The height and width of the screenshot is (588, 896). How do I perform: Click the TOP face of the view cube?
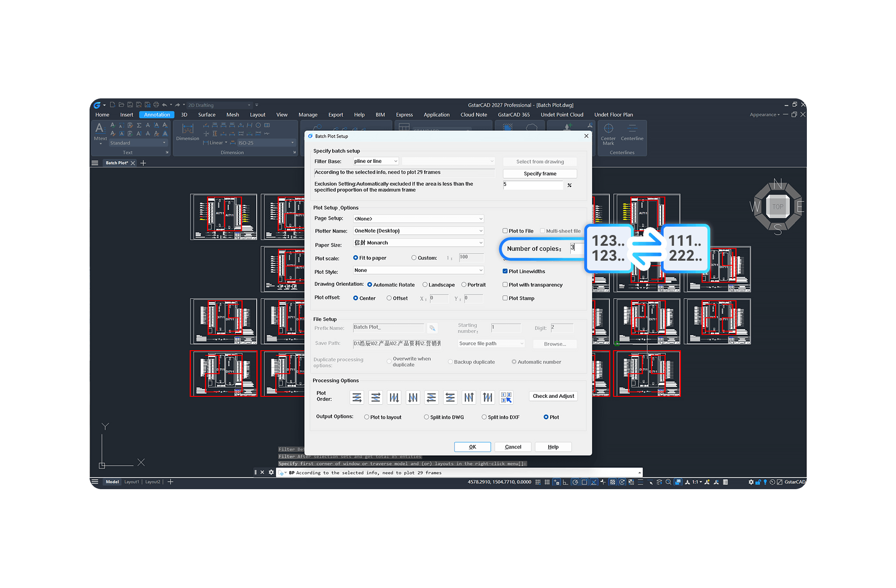pos(777,207)
